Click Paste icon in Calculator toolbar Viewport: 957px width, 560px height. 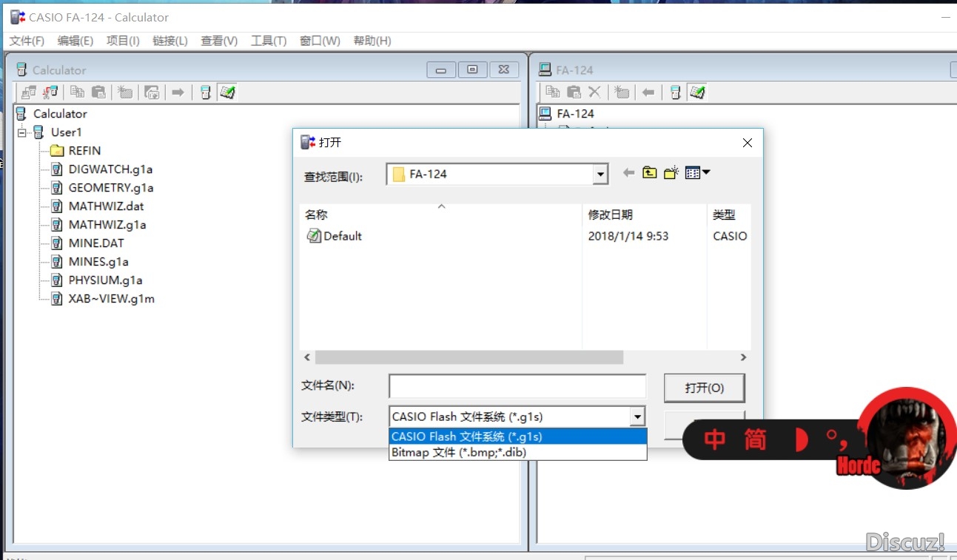point(98,92)
